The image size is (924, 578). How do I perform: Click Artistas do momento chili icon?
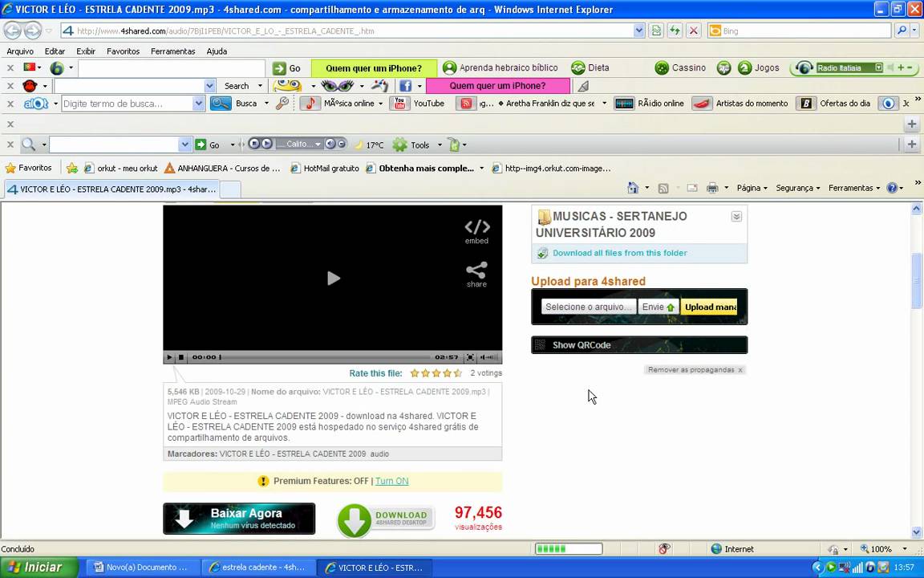pyautogui.click(x=701, y=104)
